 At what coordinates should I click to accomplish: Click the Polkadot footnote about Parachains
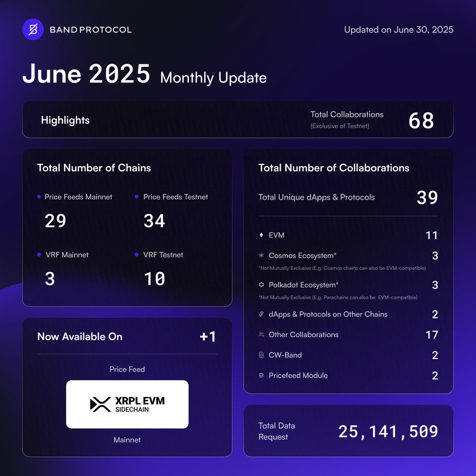pos(338,297)
